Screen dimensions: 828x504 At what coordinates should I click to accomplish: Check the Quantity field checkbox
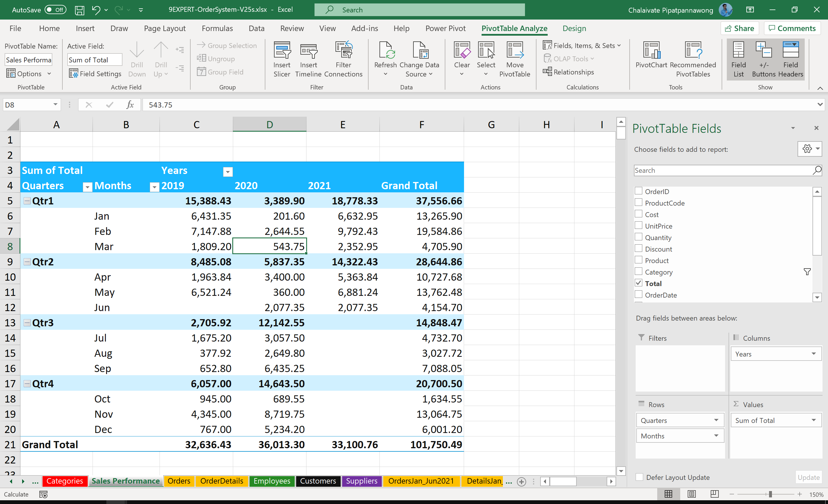639,237
